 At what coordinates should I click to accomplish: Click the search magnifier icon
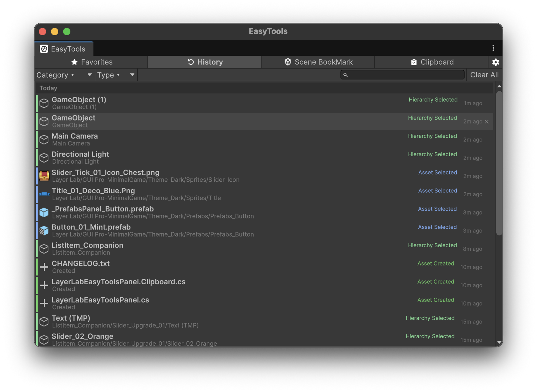(345, 75)
